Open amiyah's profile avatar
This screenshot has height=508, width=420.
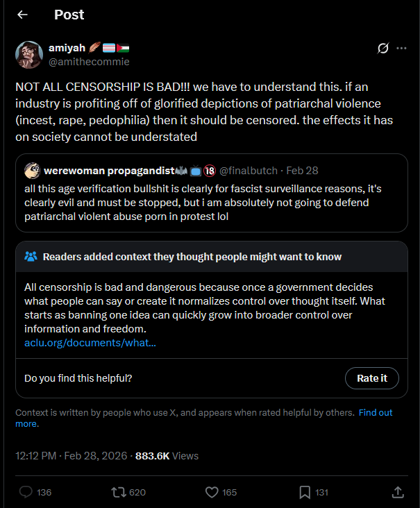coord(29,55)
